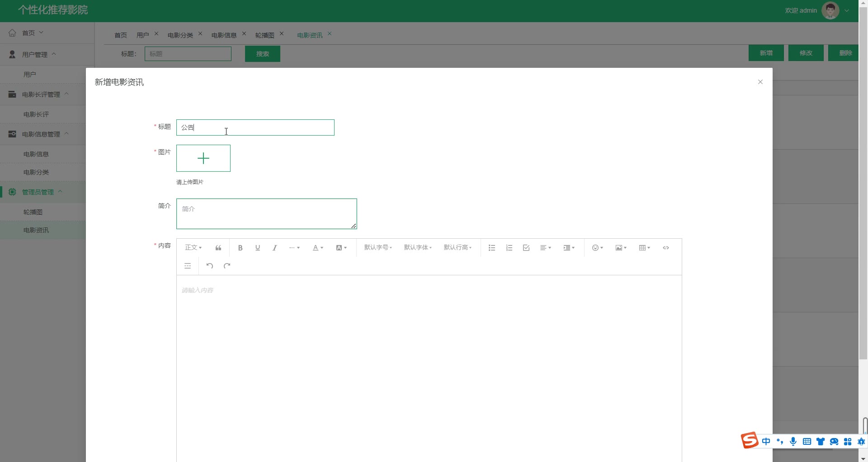
Task: Open 电影资讯 in the sidebar
Action: pos(43,230)
